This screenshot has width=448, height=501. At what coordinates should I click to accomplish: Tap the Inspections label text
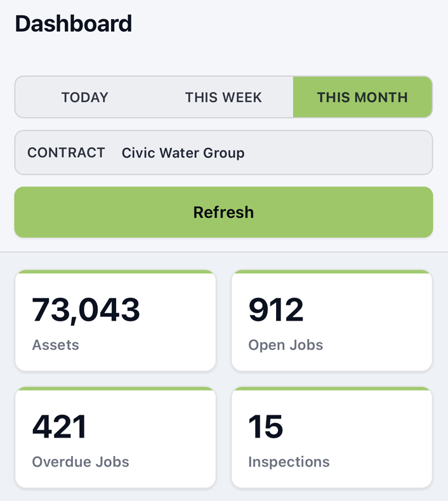[x=289, y=462]
